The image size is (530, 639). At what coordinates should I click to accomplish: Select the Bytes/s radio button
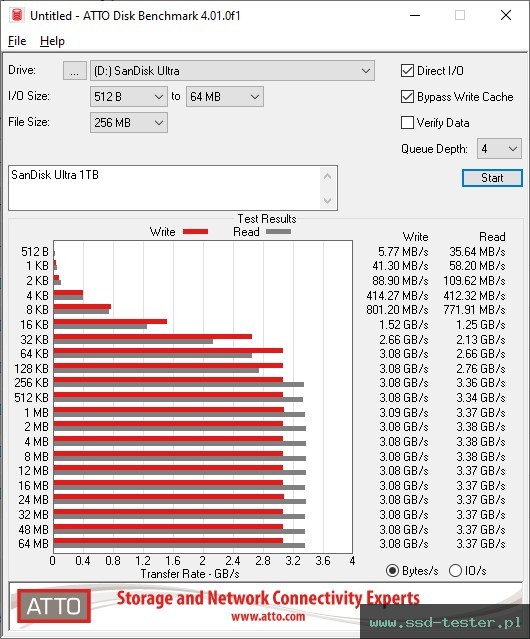[x=392, y=571]
